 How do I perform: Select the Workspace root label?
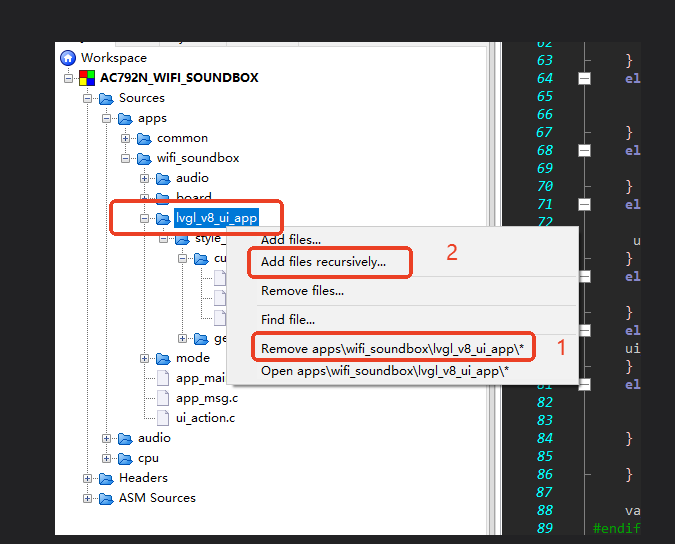pyautogui.click(x=114, y=58)
